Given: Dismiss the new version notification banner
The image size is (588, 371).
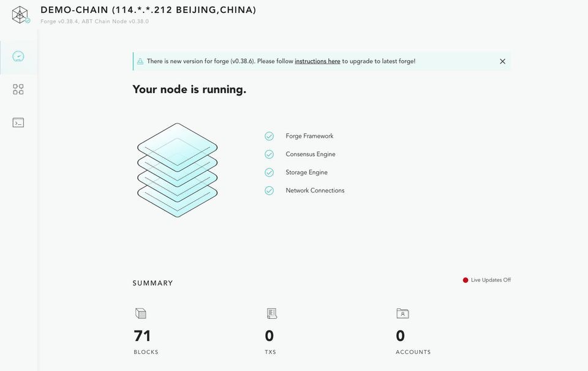Looking at the screenshot, I should 502,61.
